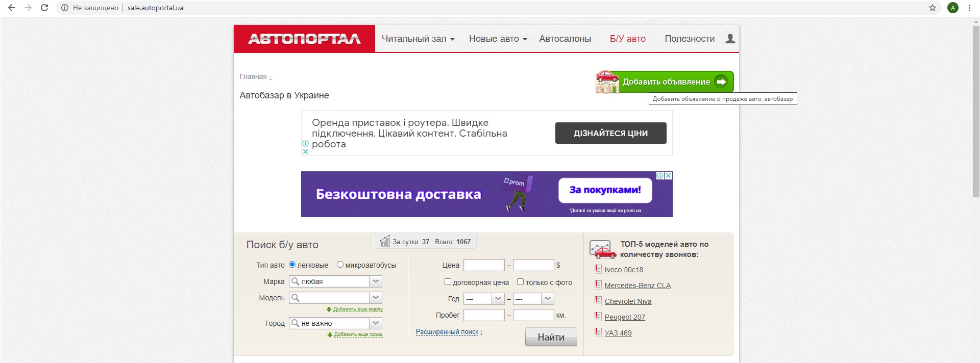
Task: Go to Б/У авто section
Action: tap(627, 39)
